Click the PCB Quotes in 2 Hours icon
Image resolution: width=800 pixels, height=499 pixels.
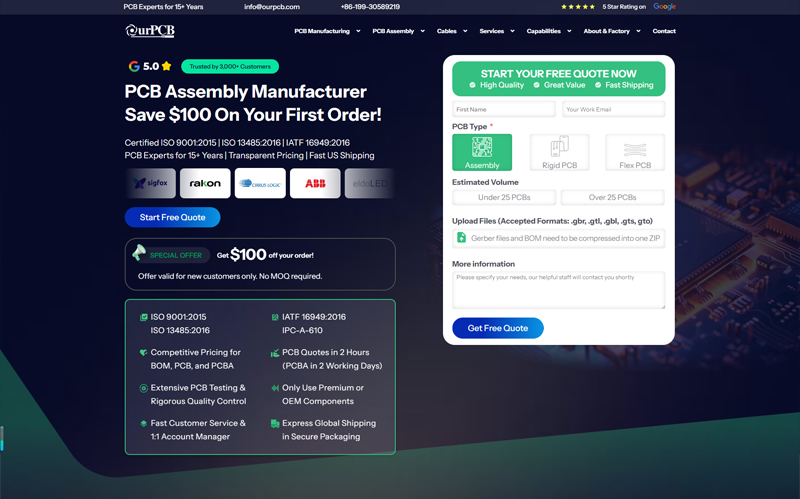275,353
